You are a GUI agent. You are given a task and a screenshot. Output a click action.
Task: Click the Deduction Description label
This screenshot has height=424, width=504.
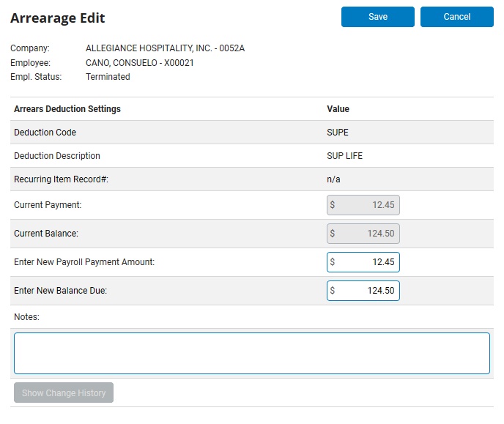[x=57, y=156]
